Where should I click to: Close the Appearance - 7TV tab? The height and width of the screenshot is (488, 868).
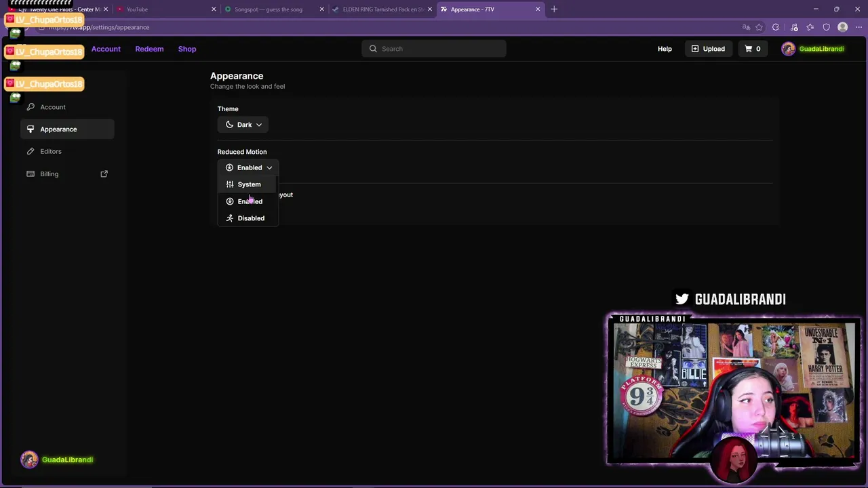(x=538, y=9)
